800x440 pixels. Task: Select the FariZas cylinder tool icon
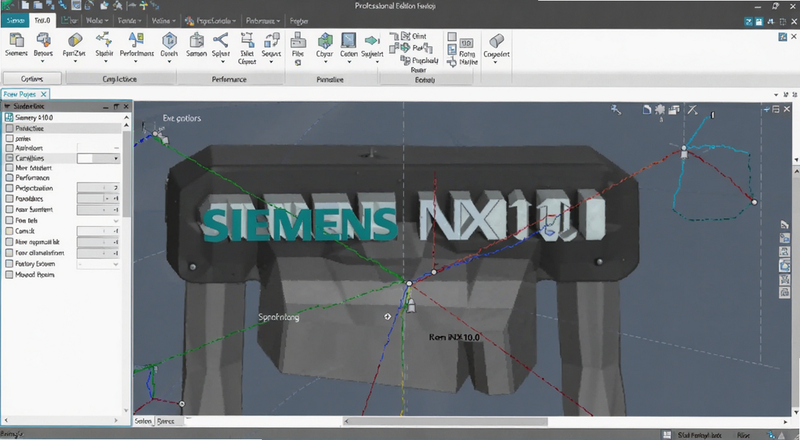(74, 40)
